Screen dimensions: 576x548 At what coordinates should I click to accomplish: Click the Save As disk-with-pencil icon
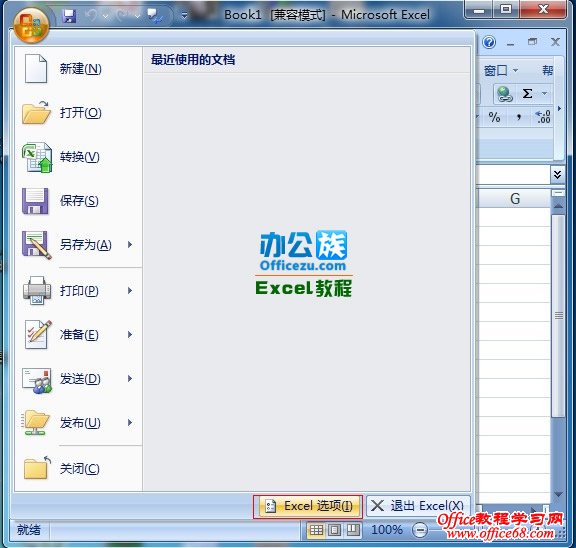[36, 245]
